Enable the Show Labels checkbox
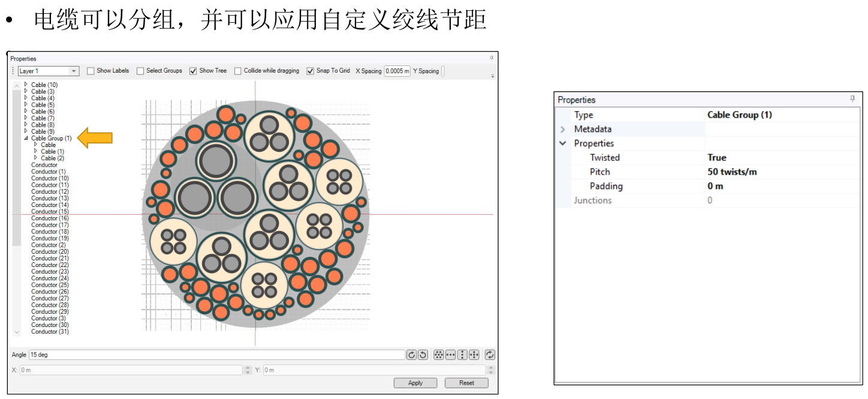The image size is (868, 399). (91, 71)
